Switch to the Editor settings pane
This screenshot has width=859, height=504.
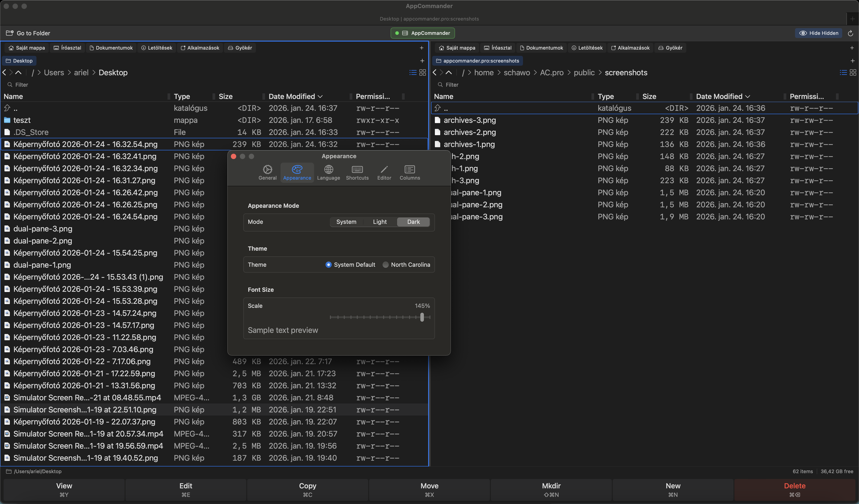[x=384, y=172]
